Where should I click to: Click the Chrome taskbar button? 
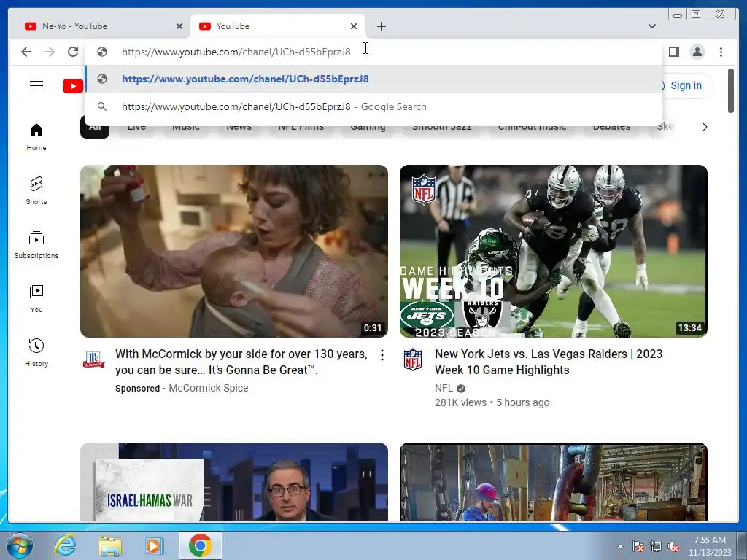point(200,545)
